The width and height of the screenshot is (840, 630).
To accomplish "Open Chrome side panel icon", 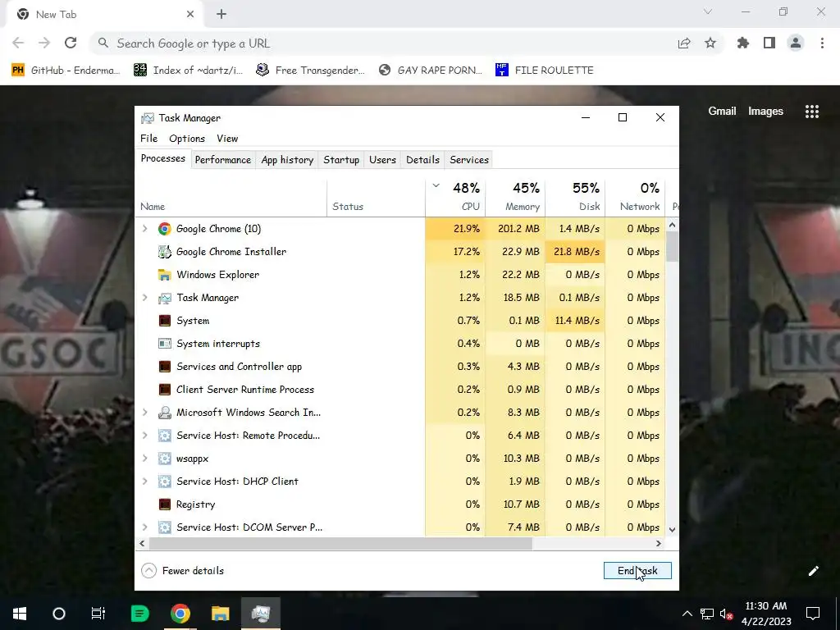I will tap(769, 43).
